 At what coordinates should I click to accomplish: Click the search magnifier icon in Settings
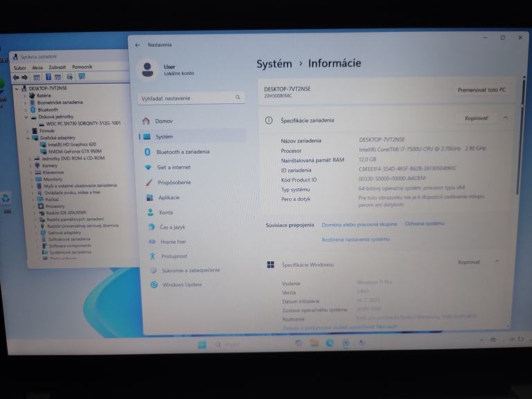click(238, 98)
